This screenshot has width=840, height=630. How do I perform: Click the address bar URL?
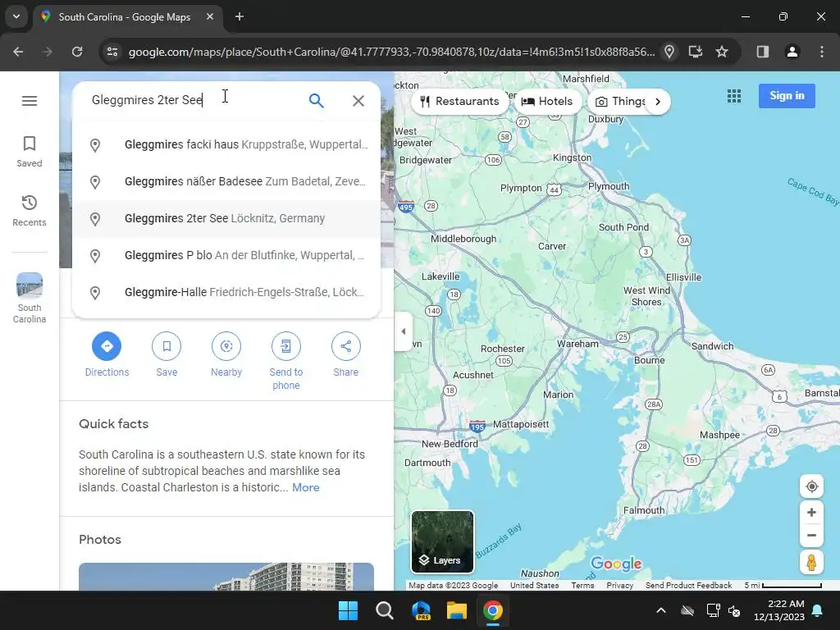pos(391,52)
